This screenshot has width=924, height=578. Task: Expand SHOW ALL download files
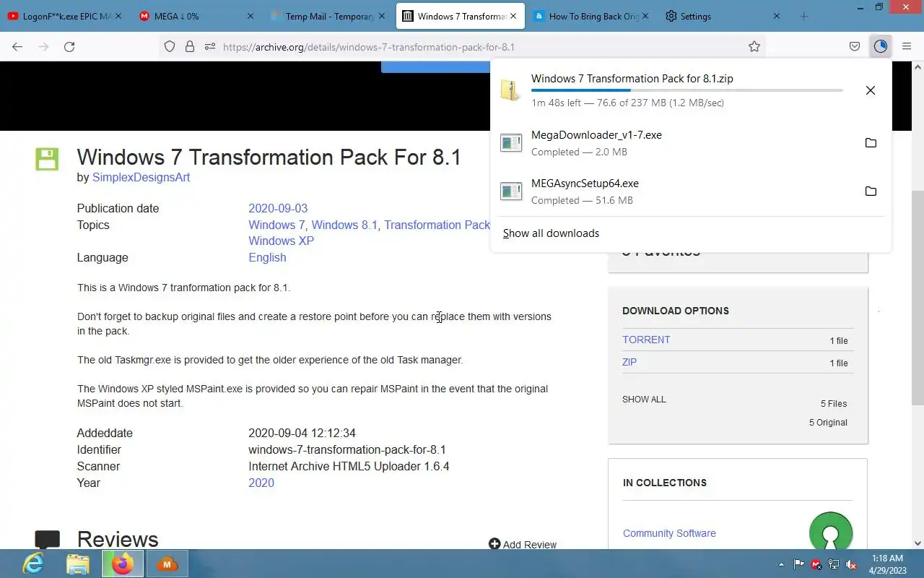644,399
